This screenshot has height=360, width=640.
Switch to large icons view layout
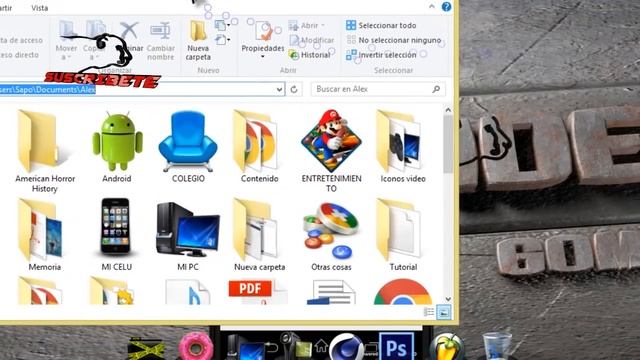(444, 312)
